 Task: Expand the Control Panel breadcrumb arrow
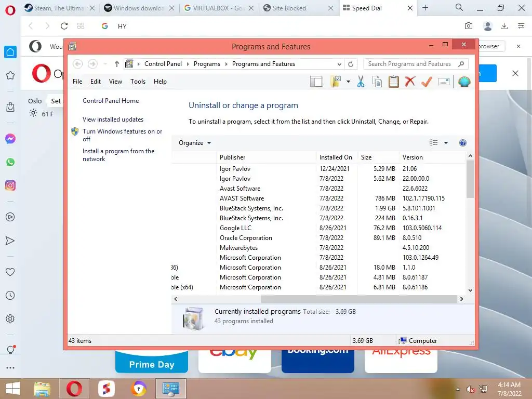tap(188, 64)
